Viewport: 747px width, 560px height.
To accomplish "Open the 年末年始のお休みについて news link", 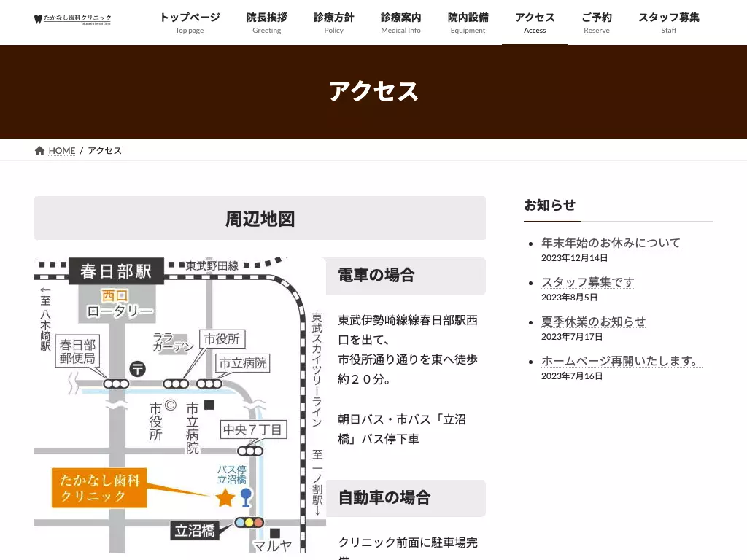I will (611, 243).
